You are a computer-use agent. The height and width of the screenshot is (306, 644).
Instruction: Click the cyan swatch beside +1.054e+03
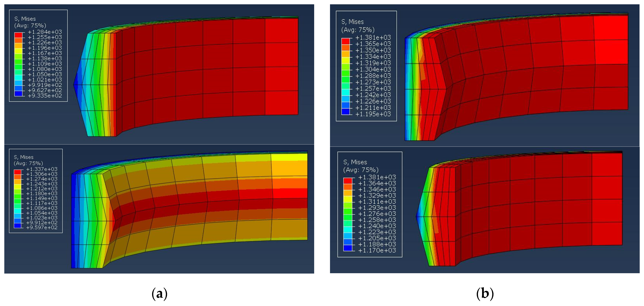[18, 211]
